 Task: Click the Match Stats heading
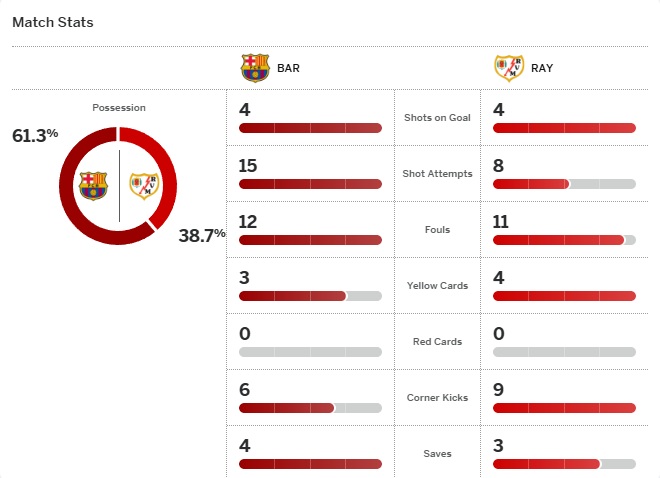point(53,22)
